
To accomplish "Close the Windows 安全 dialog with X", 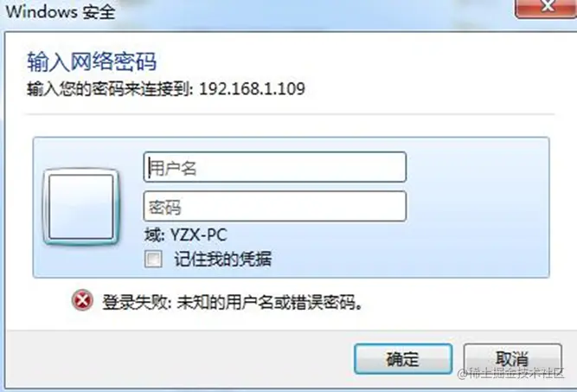I will (x=548, y=8).
